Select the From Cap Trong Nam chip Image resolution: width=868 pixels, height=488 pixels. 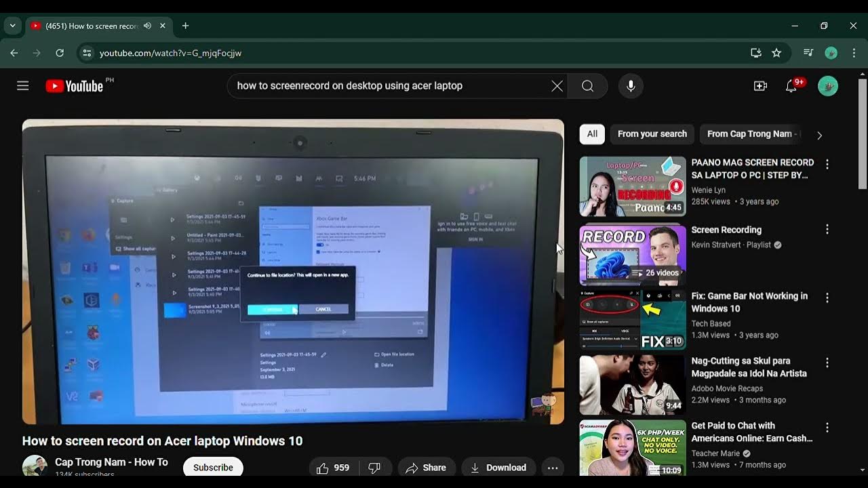pos(750,134)
